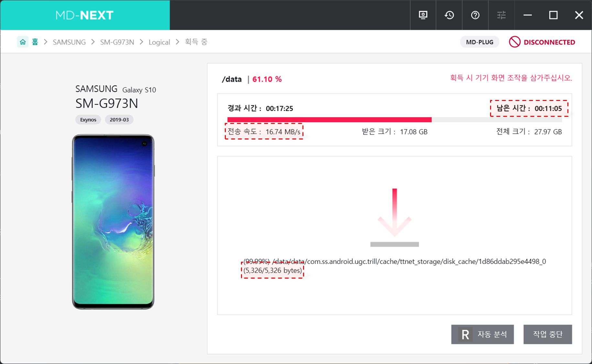Click the home icon in breadcrumb
This screenshot has width=592, height=364.
pos(23,42)
